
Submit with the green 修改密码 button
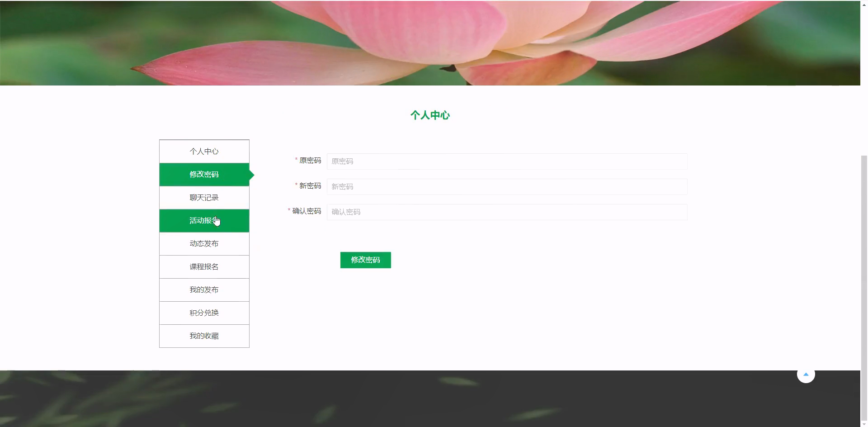coord(365,260)
